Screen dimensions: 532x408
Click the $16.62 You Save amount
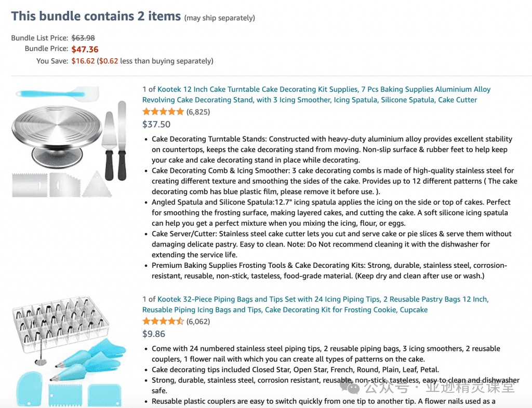pyautogui.click(x=83, y=61)
